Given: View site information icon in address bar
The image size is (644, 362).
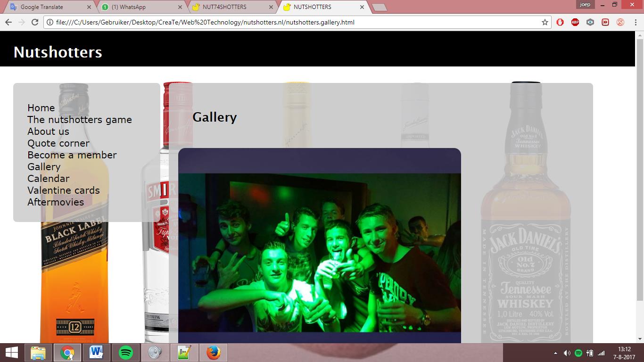Looking at the screenshot, I should click(x=50, y=22).
